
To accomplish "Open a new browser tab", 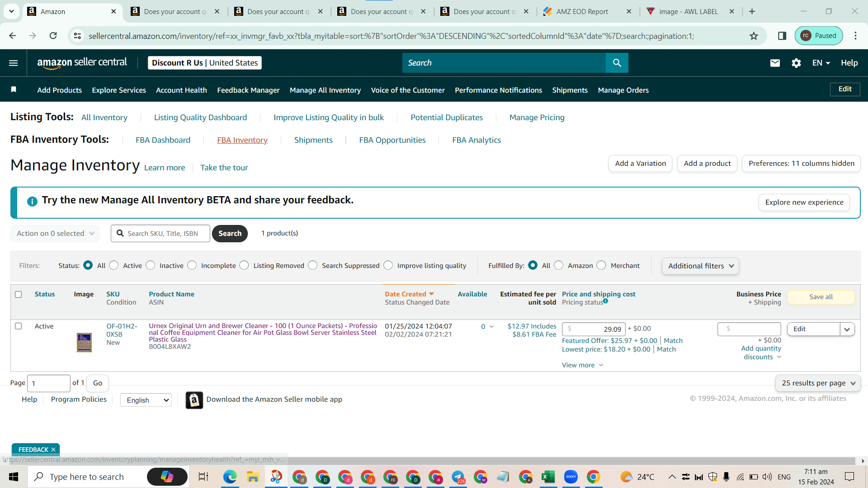I will point(752,11).
